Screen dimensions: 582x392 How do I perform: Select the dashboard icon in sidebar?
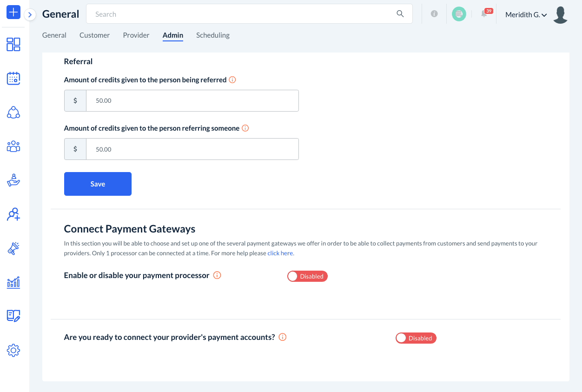13,45
